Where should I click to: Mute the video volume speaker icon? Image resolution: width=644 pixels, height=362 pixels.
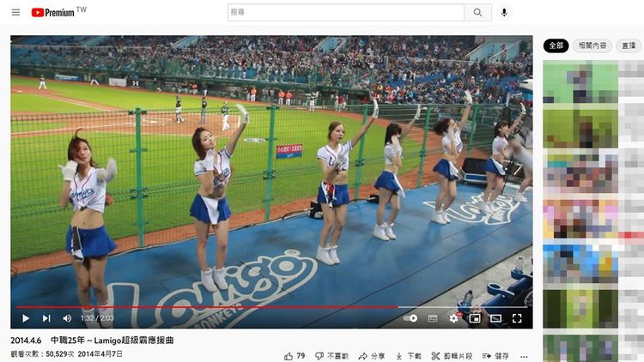coord(67,318)
